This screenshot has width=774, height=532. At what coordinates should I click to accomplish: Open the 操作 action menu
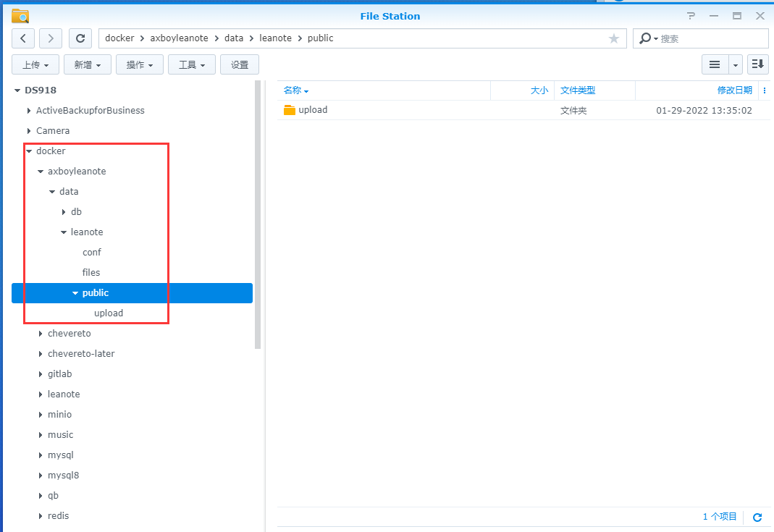point(140,64)
